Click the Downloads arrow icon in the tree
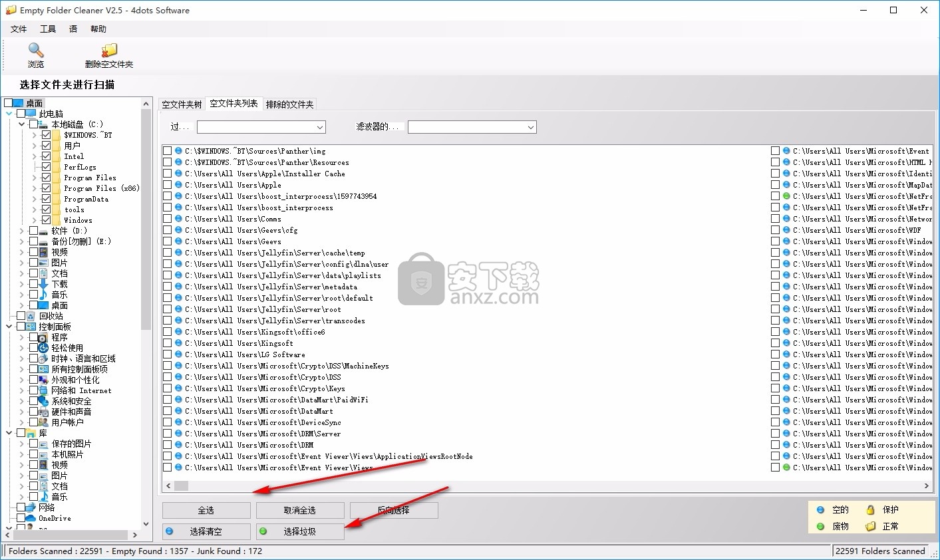 (44, 284)
